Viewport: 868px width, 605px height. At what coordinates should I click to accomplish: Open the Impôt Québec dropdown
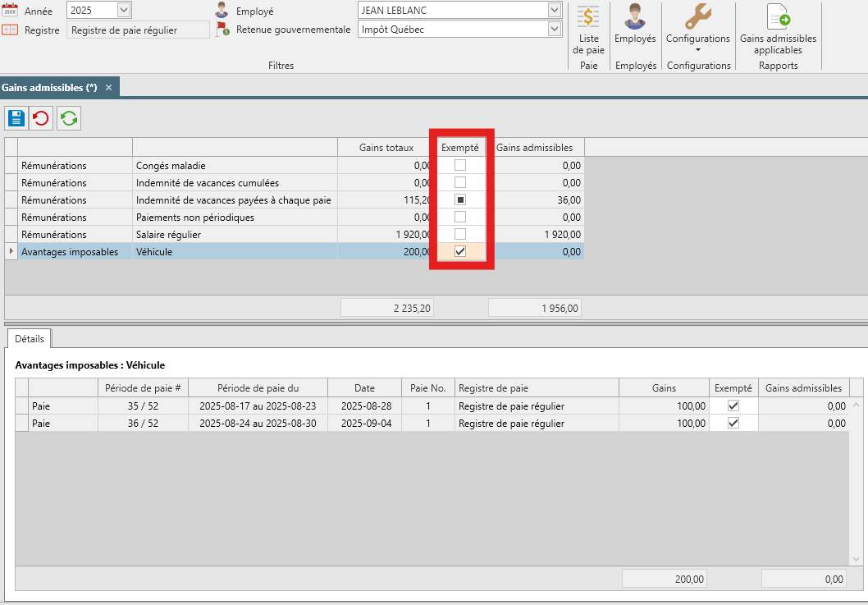coord(554,29)
